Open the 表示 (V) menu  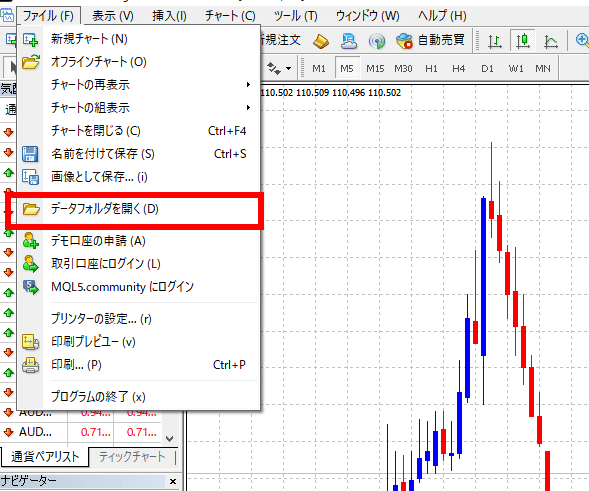113,16
